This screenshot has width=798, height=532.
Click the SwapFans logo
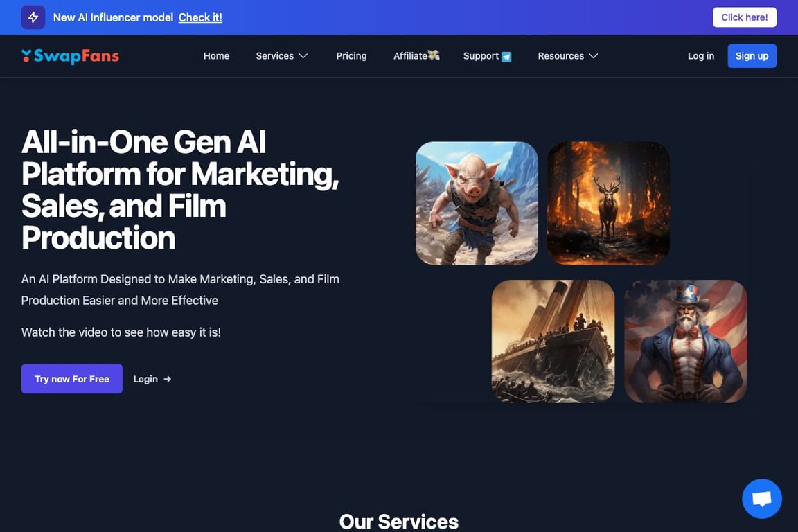pyautogui.click(x=70, y=56)
